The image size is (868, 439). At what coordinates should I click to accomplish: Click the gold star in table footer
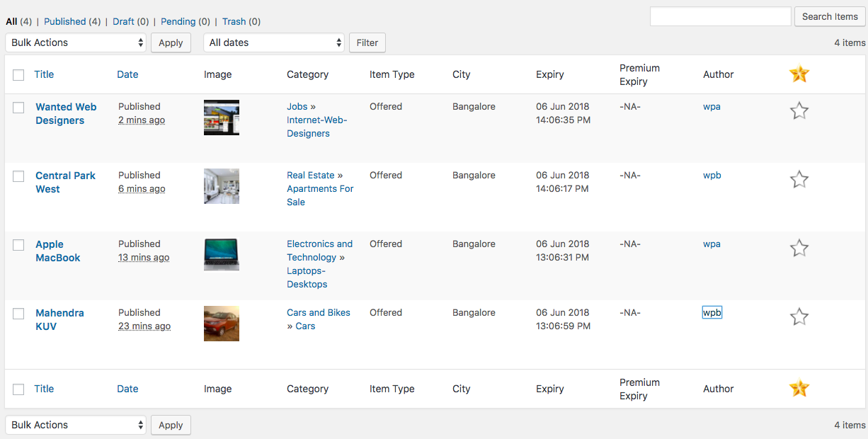coord(799,388)
